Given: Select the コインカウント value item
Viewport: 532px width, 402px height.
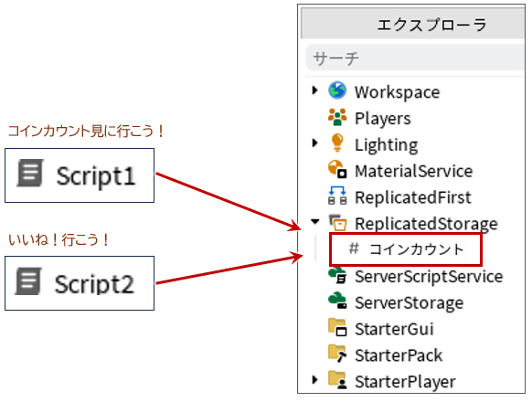Looking at the screenshot, I should click(x=406, y=249).
